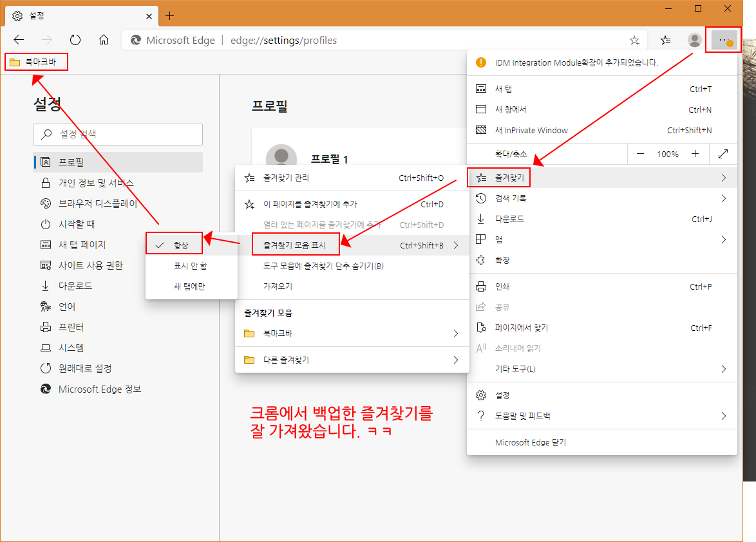This screenshot has width=756, height=542.
Task: Reload the page with the refresh icon
Action: click(x=75, y=40)
